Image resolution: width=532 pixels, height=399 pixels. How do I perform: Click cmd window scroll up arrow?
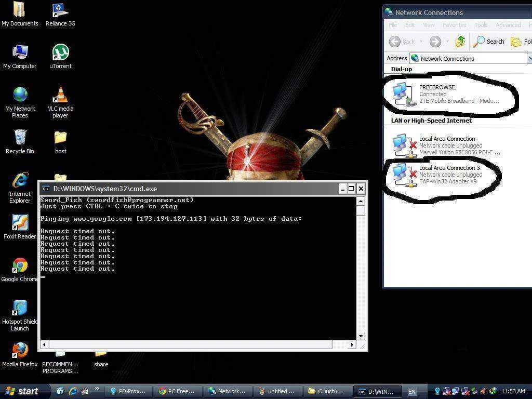[x=361, y=201]
